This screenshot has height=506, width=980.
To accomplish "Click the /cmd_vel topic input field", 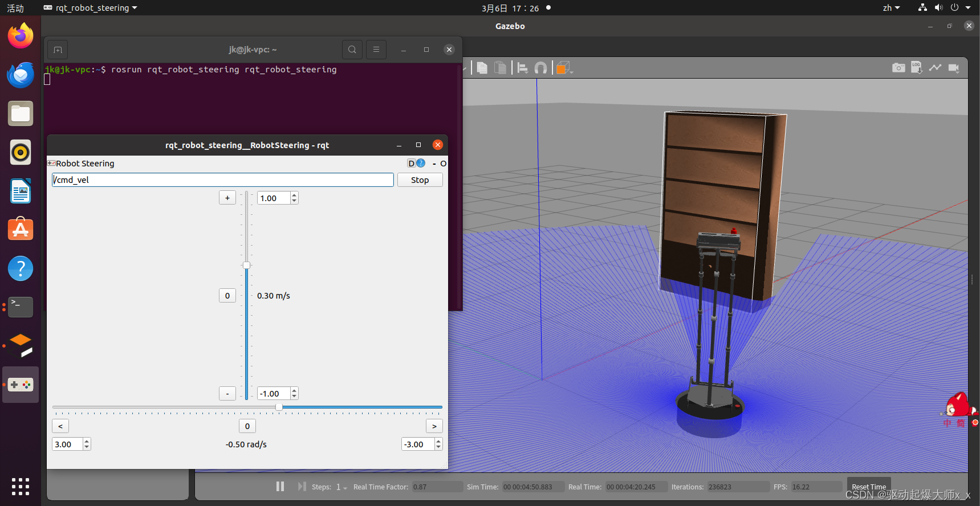I will (223, 180).
